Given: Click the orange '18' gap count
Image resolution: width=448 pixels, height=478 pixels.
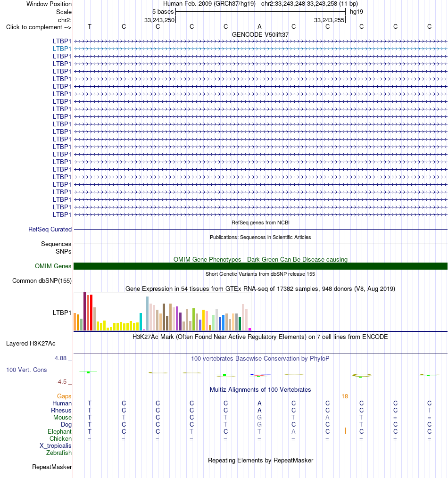Looking at the screenshot, I should point(345,396).
